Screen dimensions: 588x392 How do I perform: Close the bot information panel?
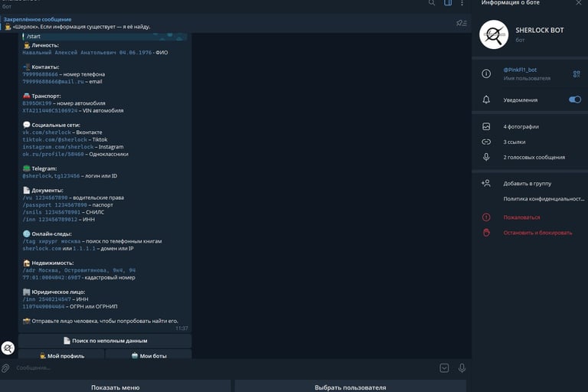point(579,2)
